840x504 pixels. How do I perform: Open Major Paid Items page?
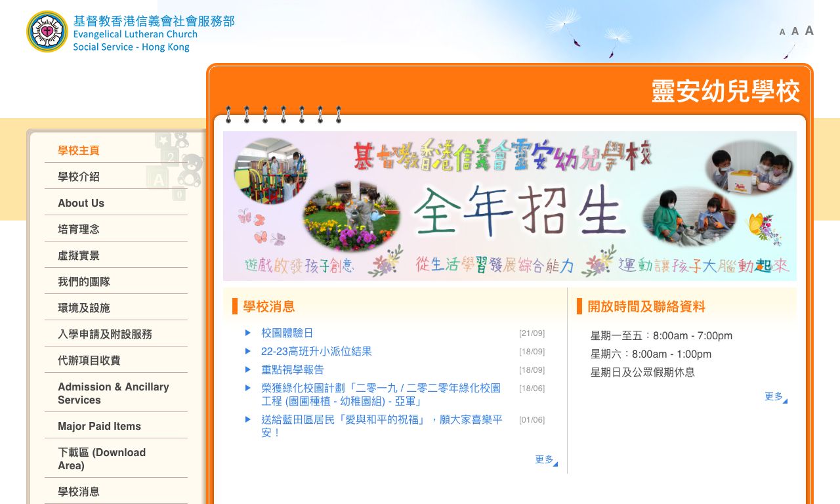[99, 426]
